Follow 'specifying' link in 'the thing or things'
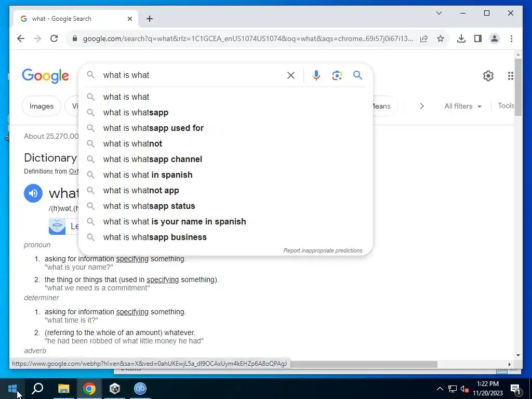This screenshot has width=532, height=399. (163, 280)
